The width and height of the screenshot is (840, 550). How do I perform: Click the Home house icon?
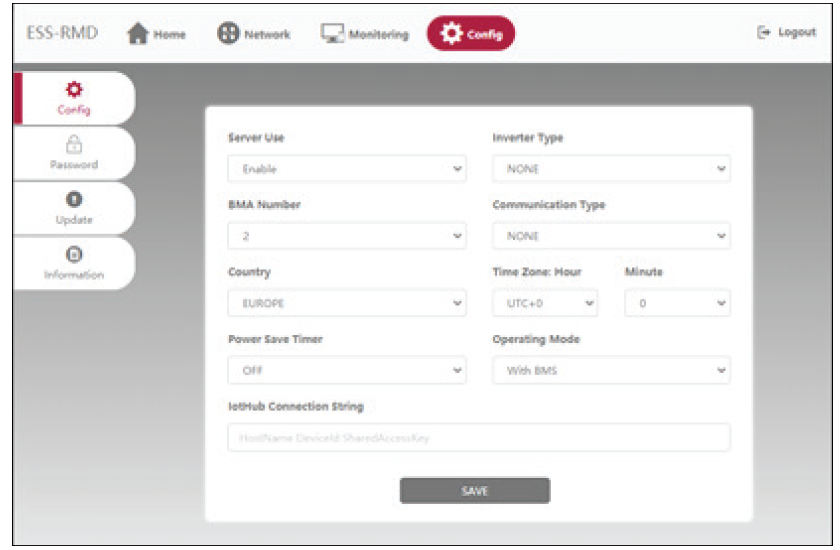pyautogui.click(x=138, y=33)
